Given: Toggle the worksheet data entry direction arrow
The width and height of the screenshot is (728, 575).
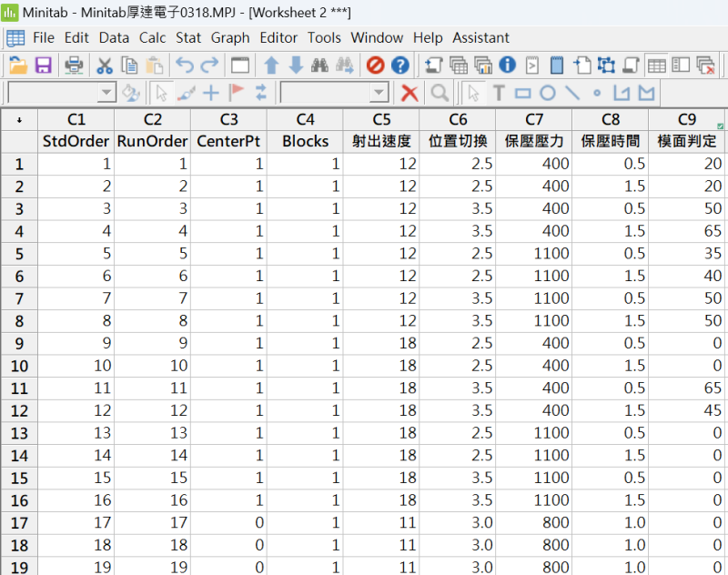Looking at the screenshot, I should pyautogui.click(x=19, y=120).
